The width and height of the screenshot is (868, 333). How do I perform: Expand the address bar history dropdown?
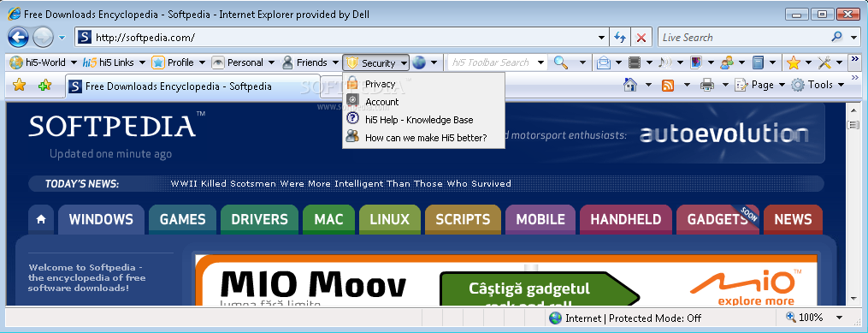(x=602, y=38)
